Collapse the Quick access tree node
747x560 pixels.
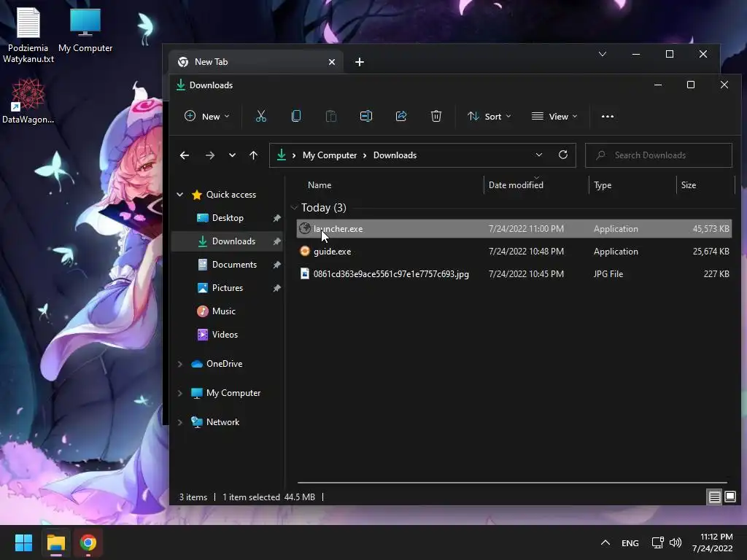point(179,194)
